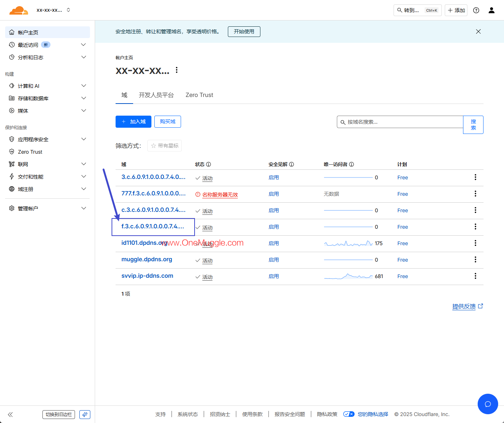Click the invalid nameserver warning icon

coord(198,195)
